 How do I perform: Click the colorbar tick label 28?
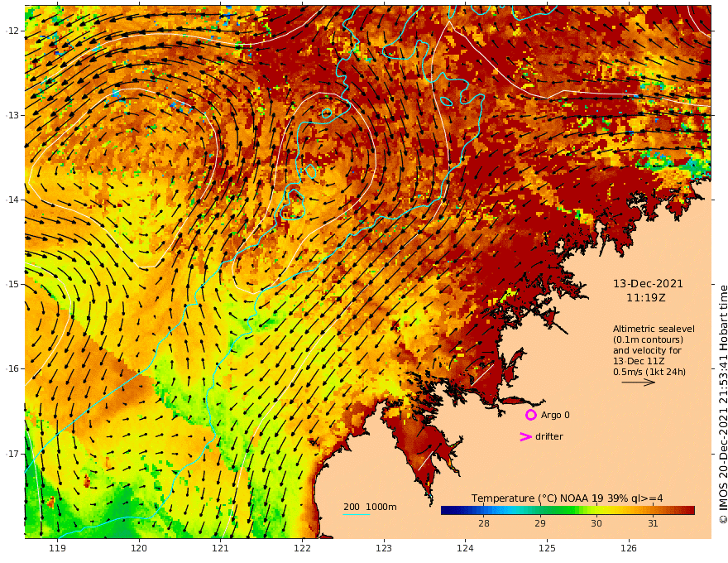[x=484, y=523]
